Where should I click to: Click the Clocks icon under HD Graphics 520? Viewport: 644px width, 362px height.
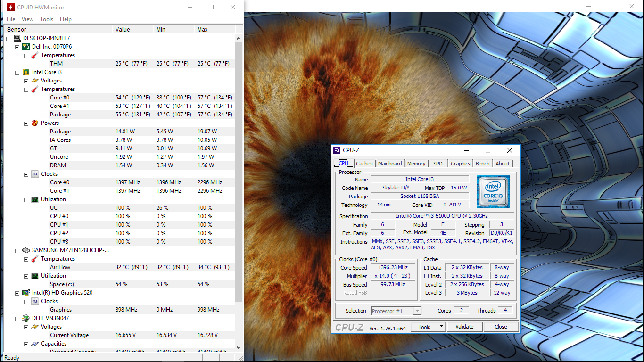(35, 301)
